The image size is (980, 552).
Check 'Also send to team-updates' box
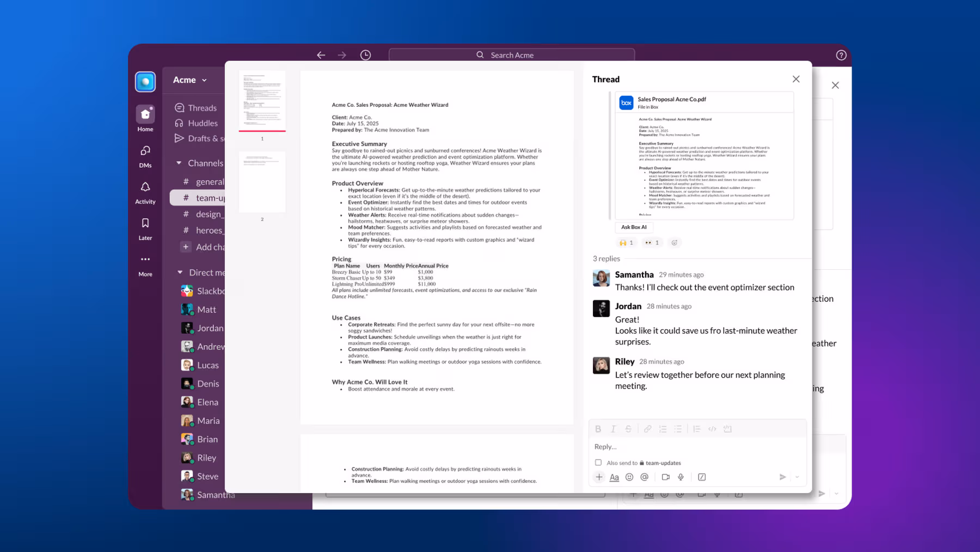(x=598, y=463)
